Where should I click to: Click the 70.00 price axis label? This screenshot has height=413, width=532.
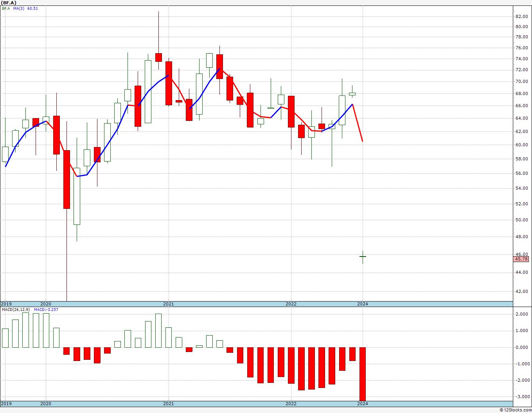pos(521,81)
